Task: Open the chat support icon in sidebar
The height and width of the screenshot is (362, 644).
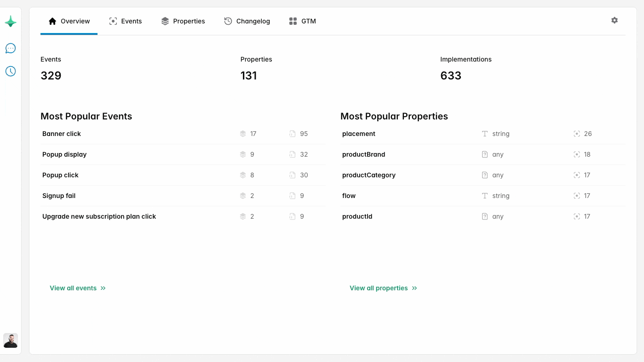Action: [10, 48]
